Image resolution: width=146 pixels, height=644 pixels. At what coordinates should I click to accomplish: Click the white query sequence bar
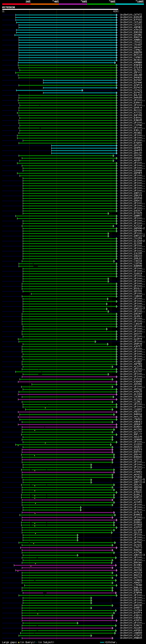[60, 10]
